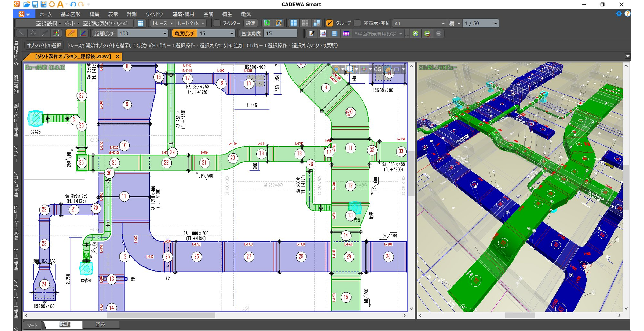Uncheck the グループ checkbox
Image resolution: width=644 pixels, height=331 pixels.
tap(330, 23)
